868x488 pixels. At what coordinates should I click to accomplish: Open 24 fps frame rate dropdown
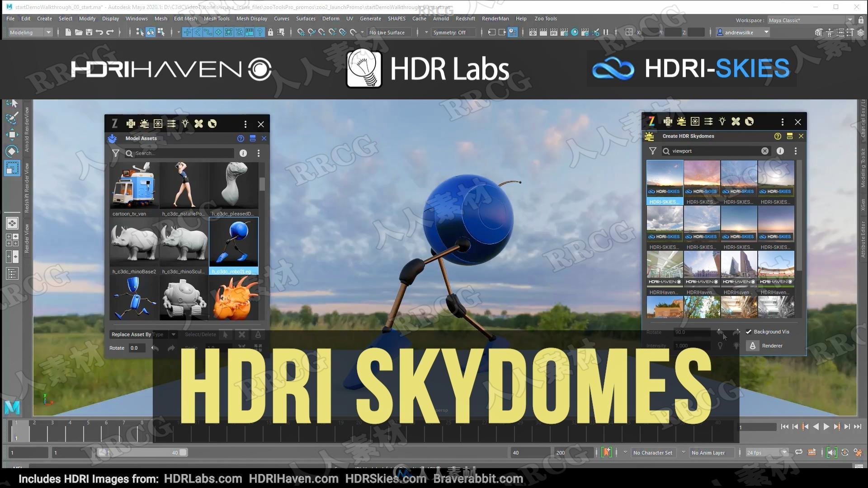point(767,452)
